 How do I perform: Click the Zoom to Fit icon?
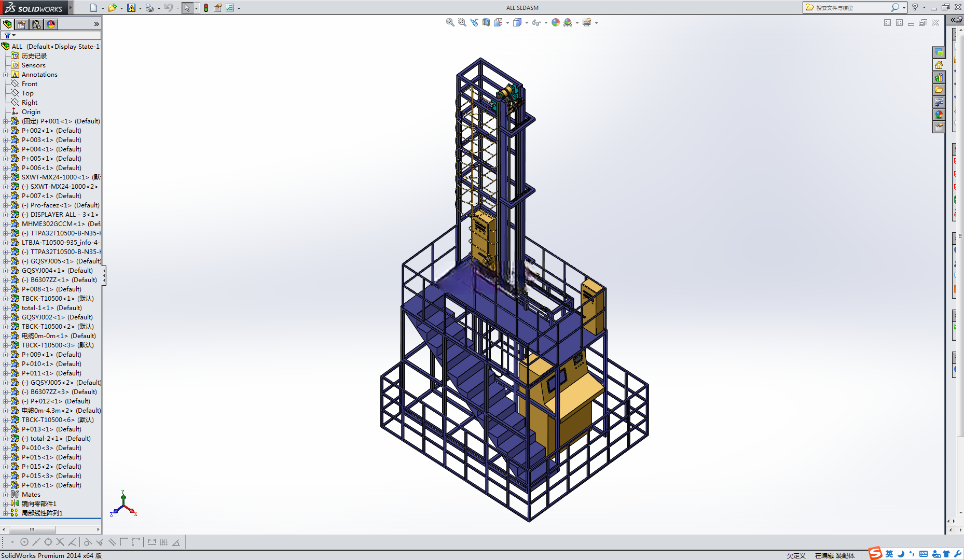[450, 22]
